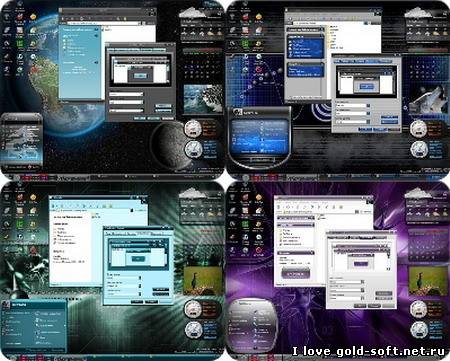Click the lower gauge gadget on green desktop

point(193,330)
